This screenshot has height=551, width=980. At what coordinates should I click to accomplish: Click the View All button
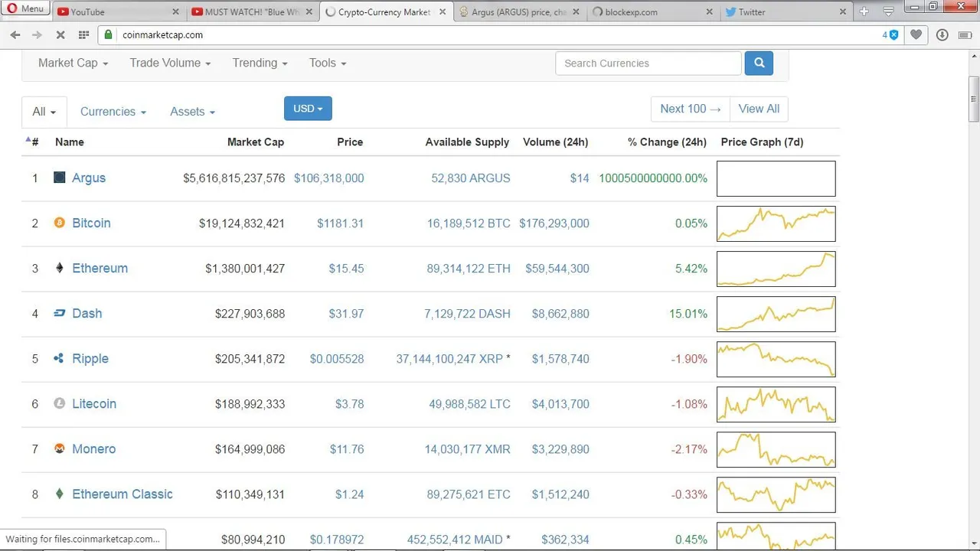(759, 109)
